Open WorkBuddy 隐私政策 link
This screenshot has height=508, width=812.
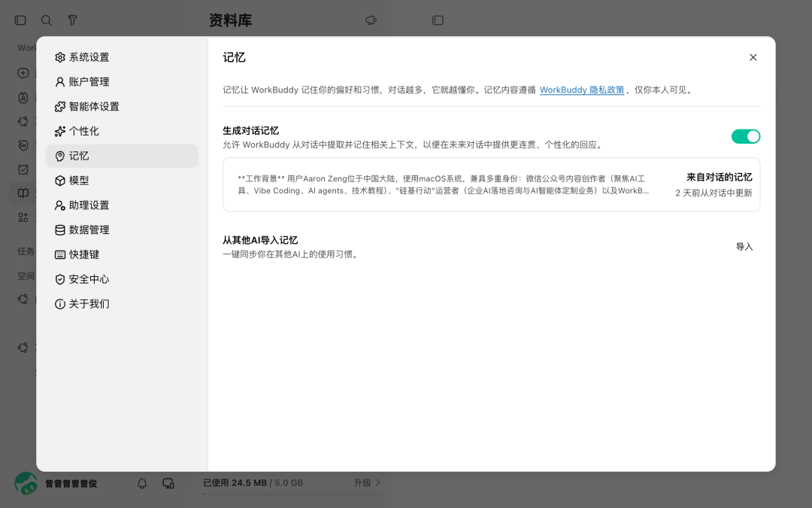pyautogui.click(x=581, y=90)
